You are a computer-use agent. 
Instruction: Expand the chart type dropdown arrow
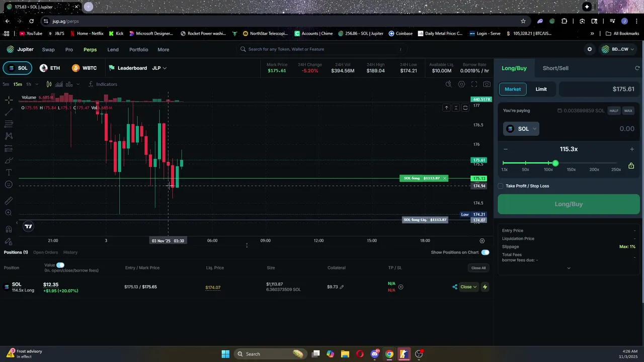77,84
